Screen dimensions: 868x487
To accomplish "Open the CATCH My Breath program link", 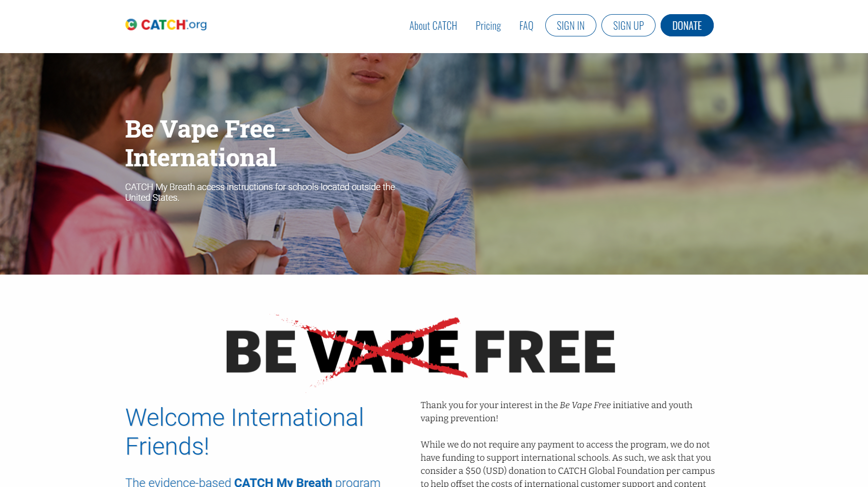I will [x=283, y=482].
